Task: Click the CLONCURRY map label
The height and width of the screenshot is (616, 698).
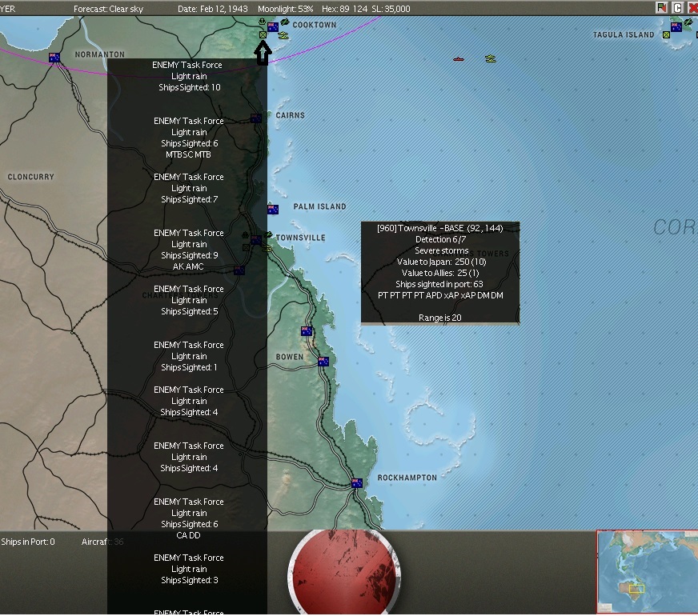Action: 30,177
